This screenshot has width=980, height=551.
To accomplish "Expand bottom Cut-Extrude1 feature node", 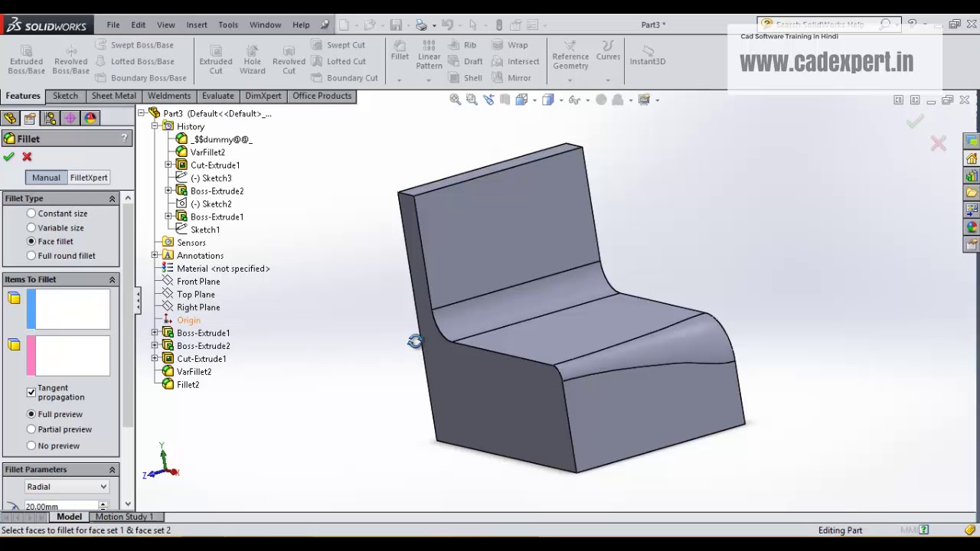I will [155, 358].
